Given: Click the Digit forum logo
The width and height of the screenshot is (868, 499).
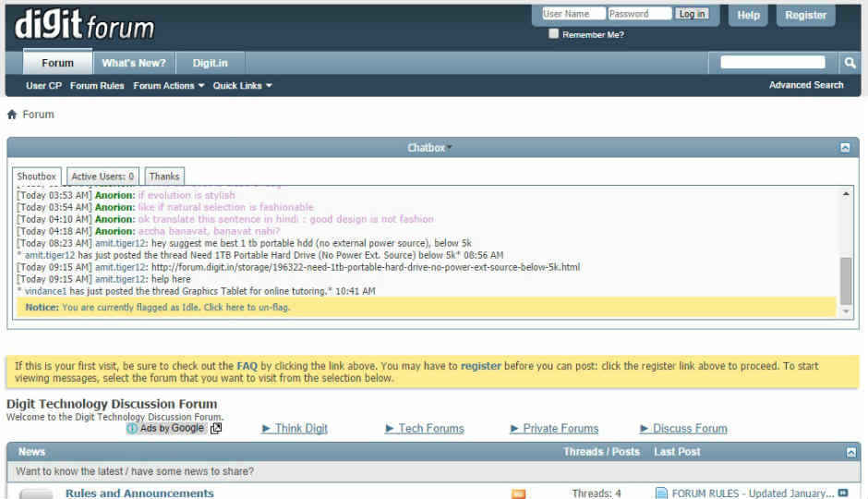Looking at the screenshot, I should [84, 25].
